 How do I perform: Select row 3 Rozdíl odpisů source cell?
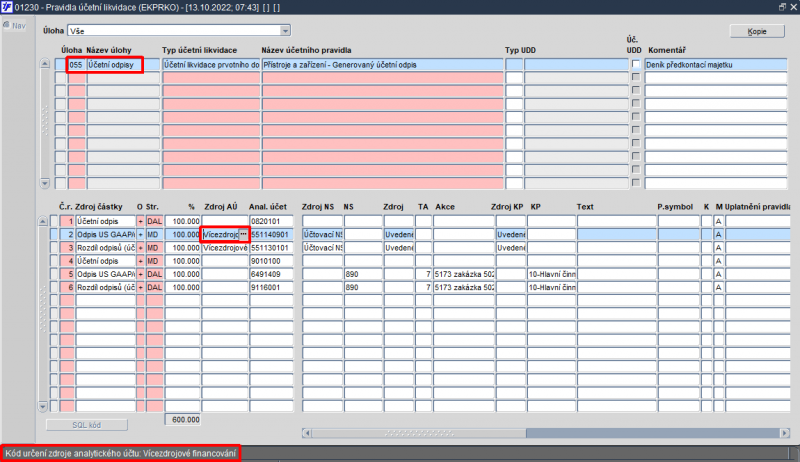point(106,248)
